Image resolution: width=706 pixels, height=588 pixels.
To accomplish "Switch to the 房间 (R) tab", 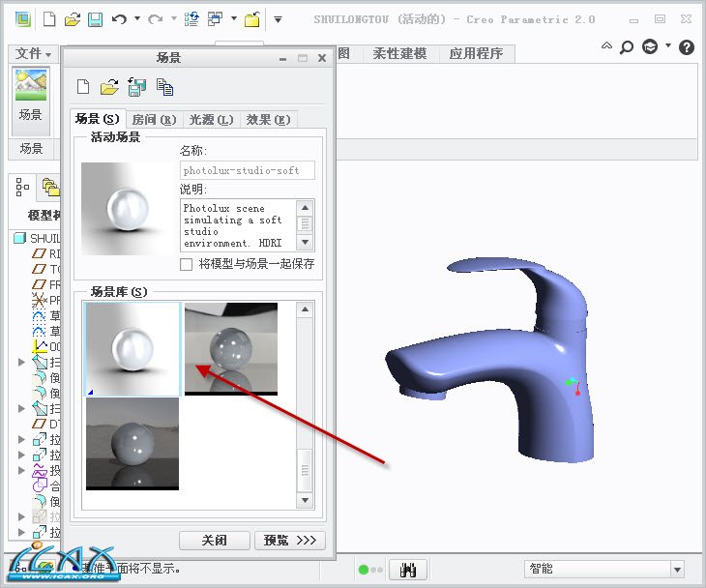I will pos(155,119).
